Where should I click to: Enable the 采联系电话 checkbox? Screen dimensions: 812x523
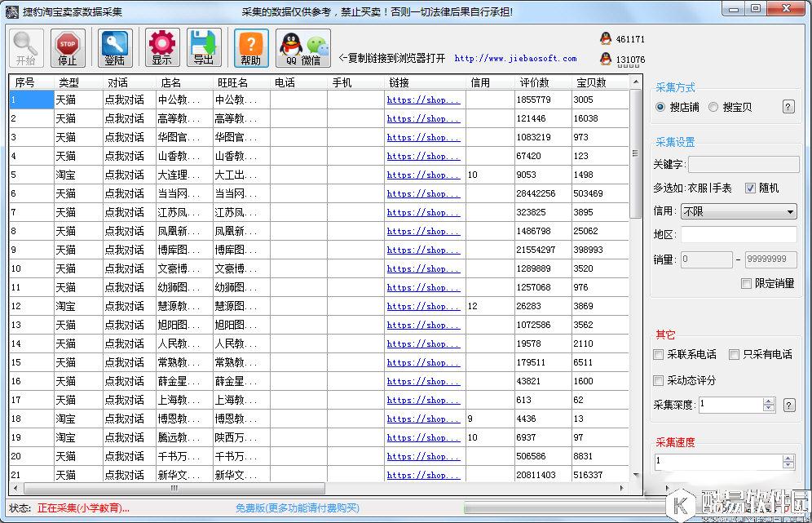(658, 355)
